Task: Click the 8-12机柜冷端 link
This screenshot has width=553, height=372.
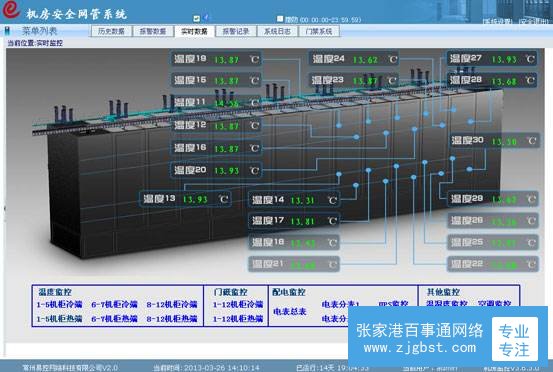Action: tap(172, 304)
